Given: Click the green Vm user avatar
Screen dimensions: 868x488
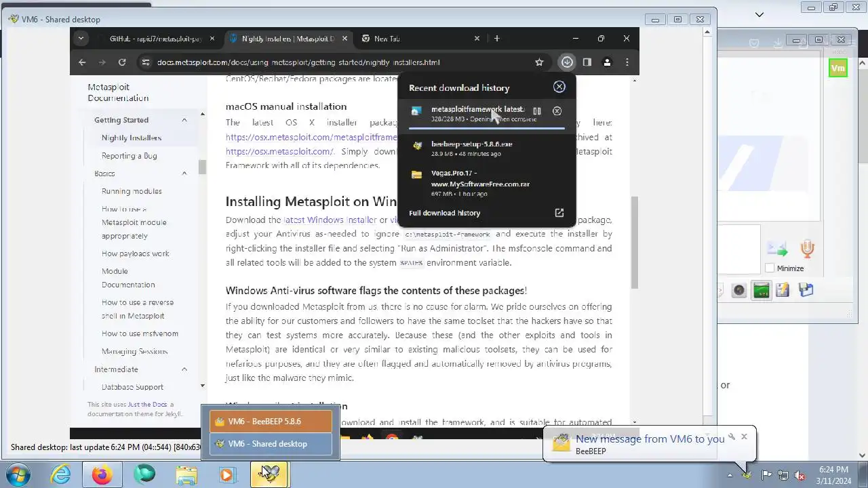Looking at the screenshot, I should [x=838, y=68].
